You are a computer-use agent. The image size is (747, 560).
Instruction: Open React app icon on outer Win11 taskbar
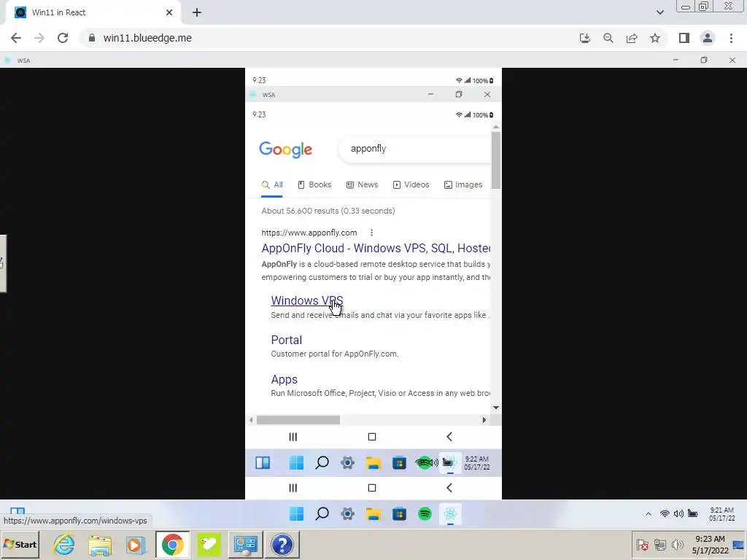point(451,514)
